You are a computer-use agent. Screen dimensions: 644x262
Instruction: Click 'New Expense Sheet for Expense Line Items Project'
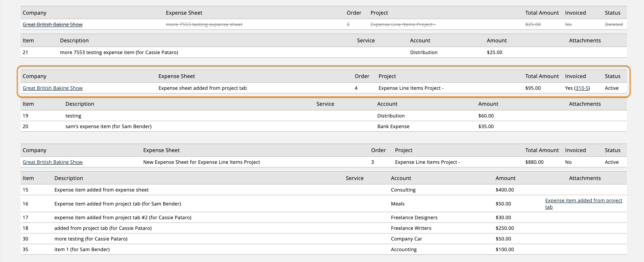coord(201,162)
